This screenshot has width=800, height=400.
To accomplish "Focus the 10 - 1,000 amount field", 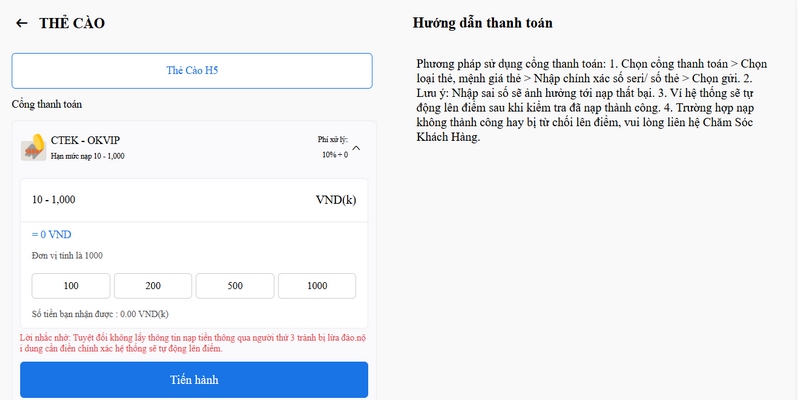I will pyautogui.click(x=194, y=200).
